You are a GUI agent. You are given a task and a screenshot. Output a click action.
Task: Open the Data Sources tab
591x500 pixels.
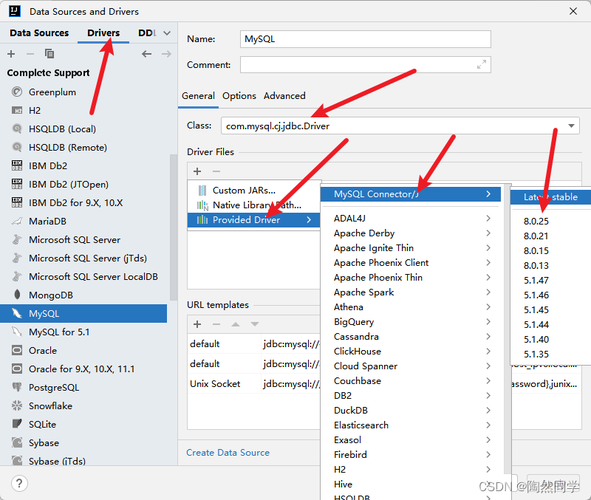pos(39,33)
